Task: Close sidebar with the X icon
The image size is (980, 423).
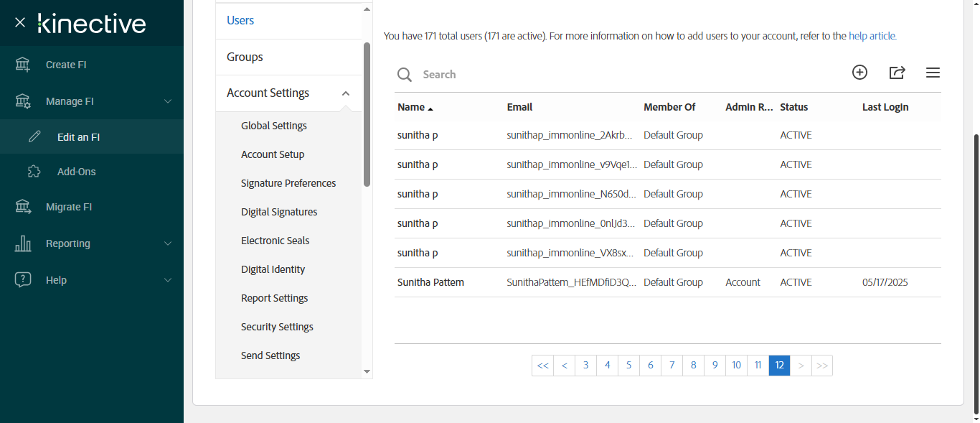Action: click(20, 22)
